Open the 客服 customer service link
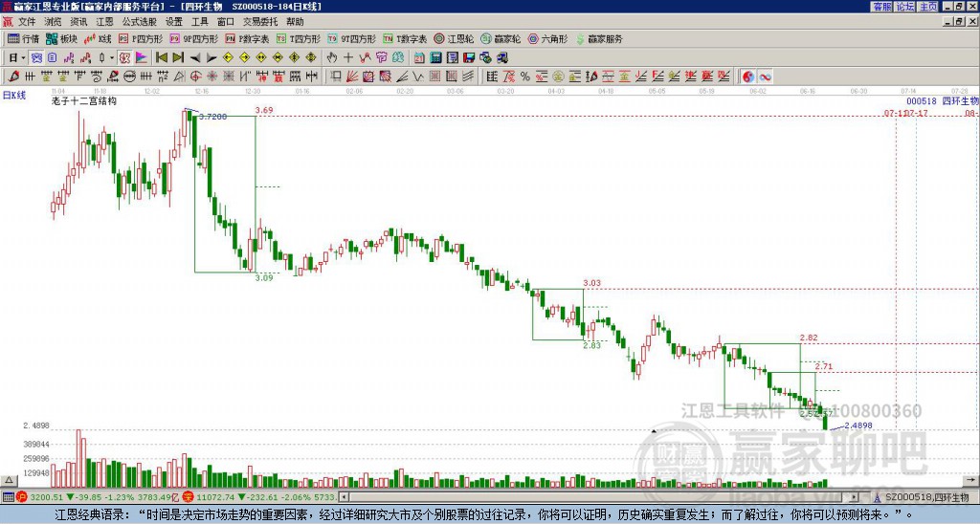The width and height of the screenshot is (980, 524). pyautogui.click(x=881, y=7)
